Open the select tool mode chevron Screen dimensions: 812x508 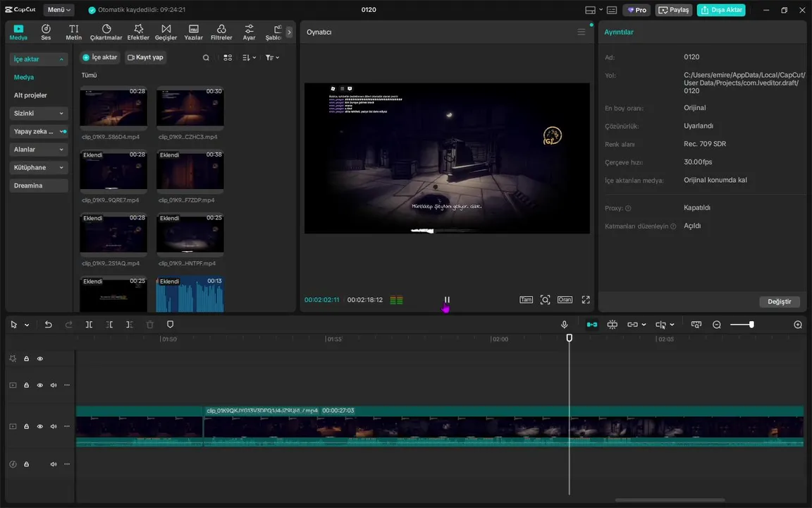(x=27, y=325)
